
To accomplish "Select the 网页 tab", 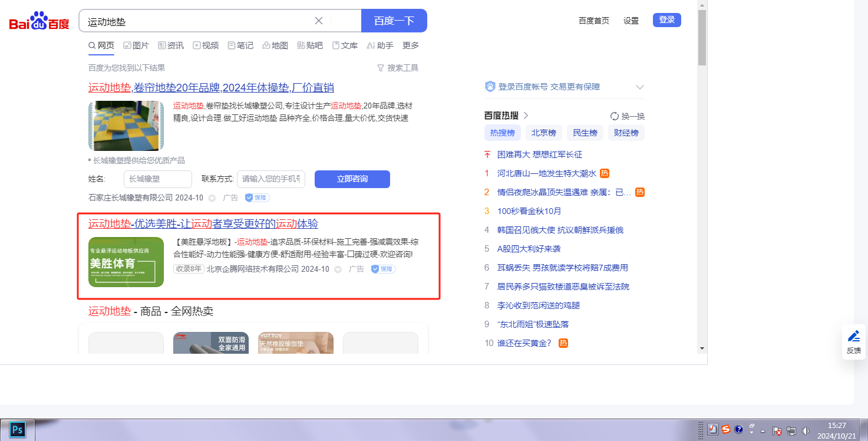I will click(x=101, y=45).
